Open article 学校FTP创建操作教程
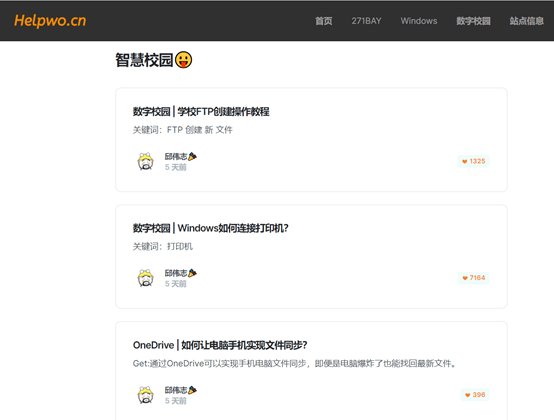This screenshot has height=420, width=554. pyautogui.click(x=201, y=112)
